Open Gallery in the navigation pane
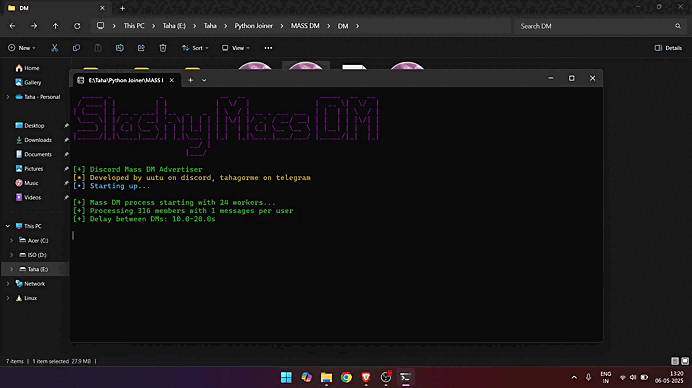The width and height of the screenshot is (692, 388). tap(28, 83)
